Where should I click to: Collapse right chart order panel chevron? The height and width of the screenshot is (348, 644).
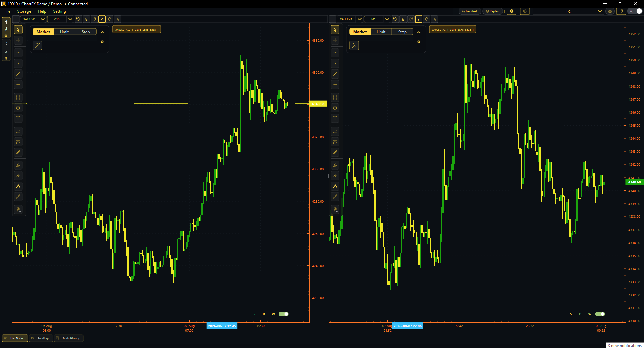tap(419, 32)
